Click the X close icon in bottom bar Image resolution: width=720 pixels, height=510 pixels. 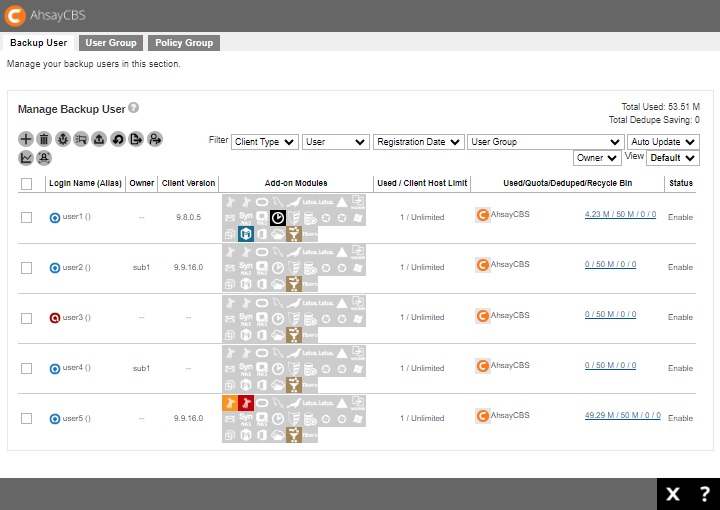(673, 494)
